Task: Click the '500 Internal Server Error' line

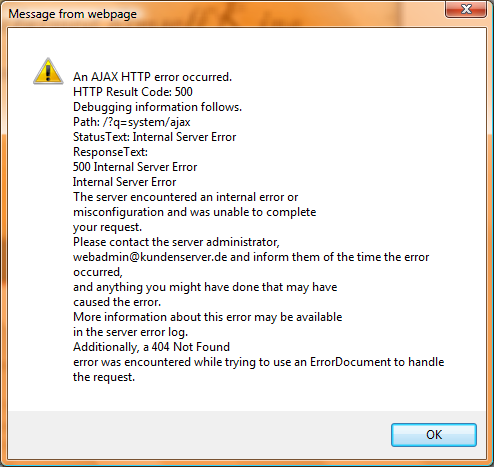Action: (135, 167)
